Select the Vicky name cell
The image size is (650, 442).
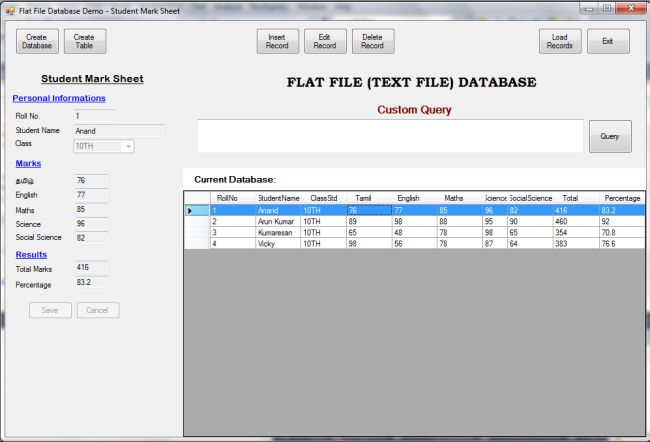coord(278,244)
